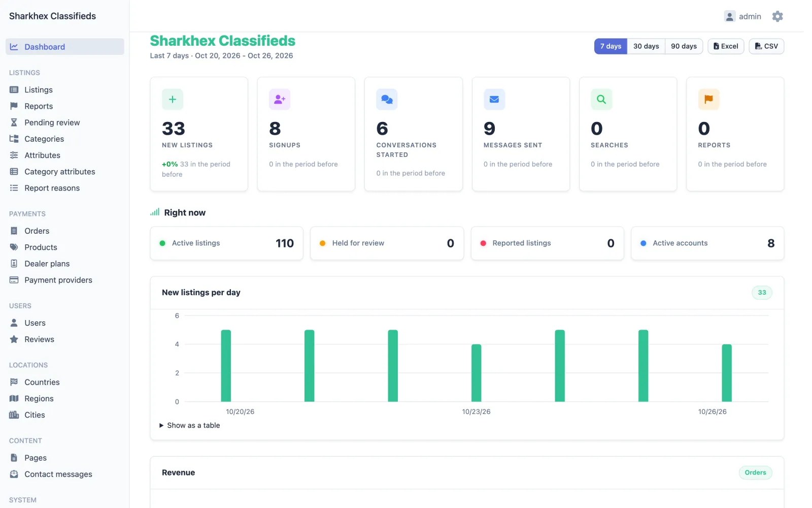
Task: Click the Orders badge in Revenue panel
Action: [x=755, y=473]
